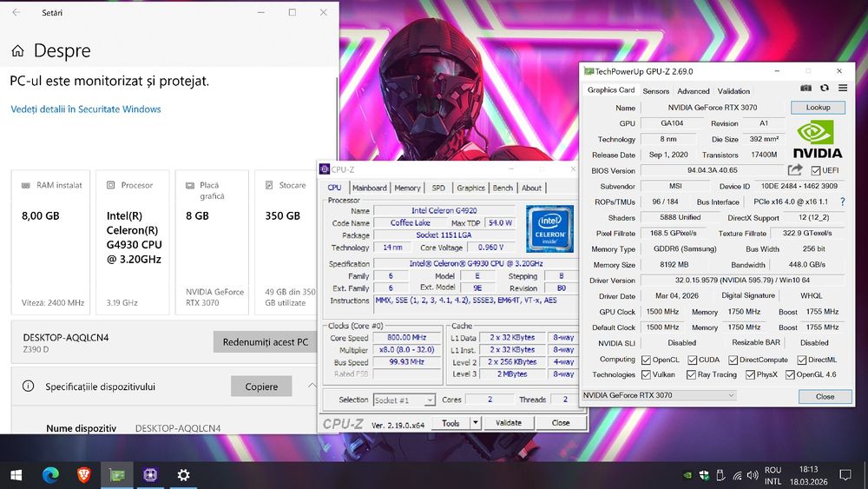Toggle the PhysX checkbox
Screen dimensions: 868x489
coord(750,375)
